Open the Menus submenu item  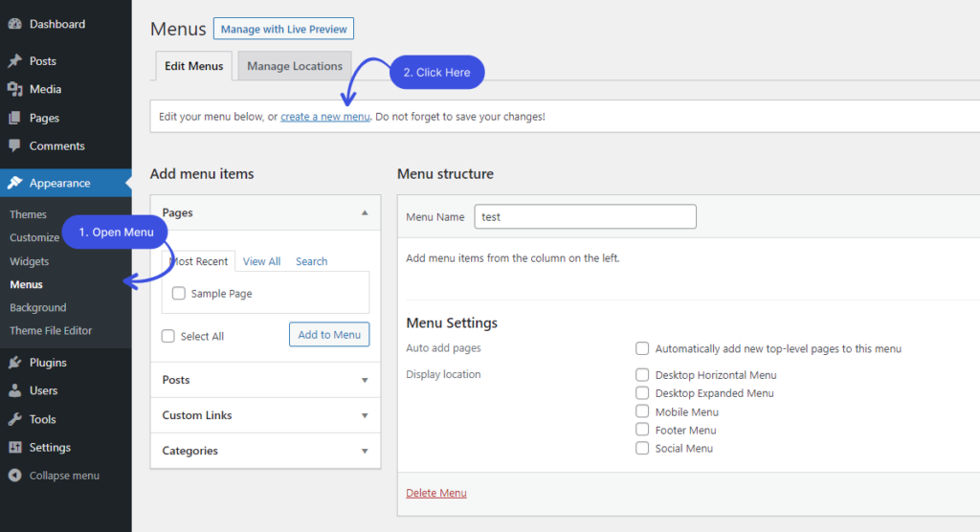(x=26, y=284)
